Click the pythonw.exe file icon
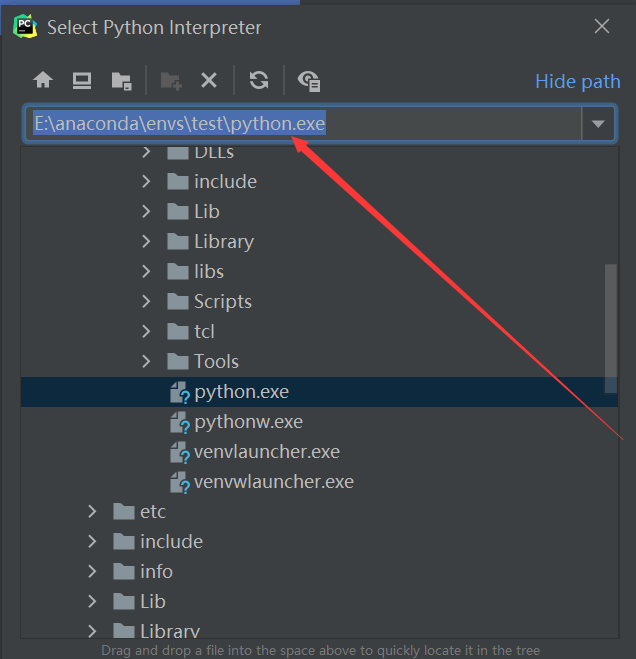636x659 pixels. tap(179, 422)
